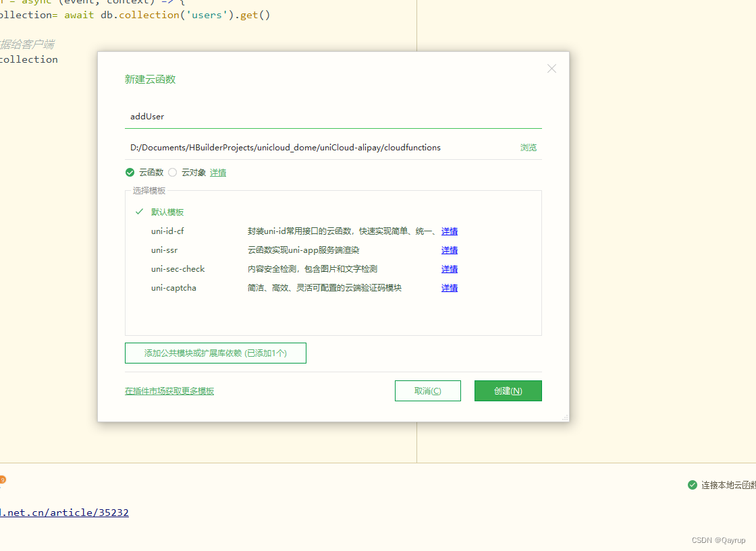Select the 默认模板 template option
This screenshot has width=756, height=551.
pyautogui.click(x=167, y=212)
